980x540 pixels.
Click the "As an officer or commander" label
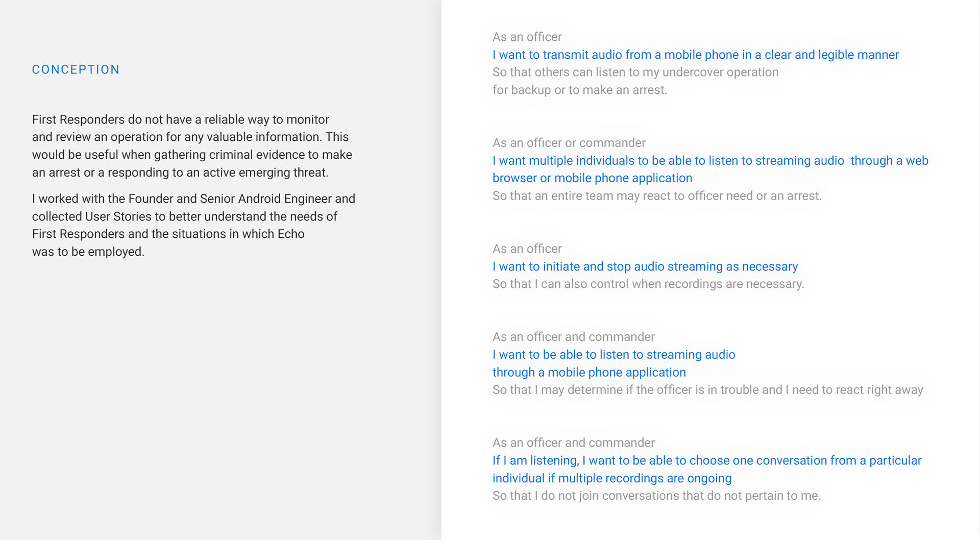pyautogui.click(x=569, y=143)
